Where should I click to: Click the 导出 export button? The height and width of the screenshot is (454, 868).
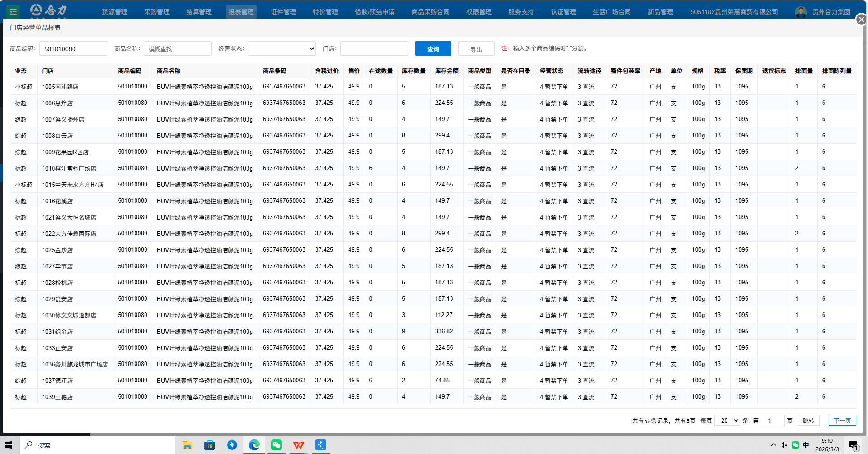click(x=476, y=49)
